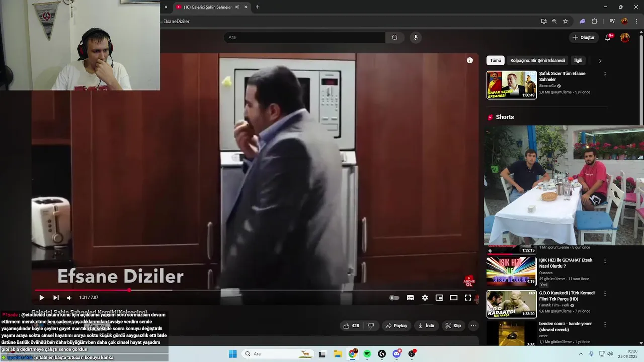The image size is (644, 362).
Task: Open Spotify from the taskbar
Action: click(x=367, y=354)
